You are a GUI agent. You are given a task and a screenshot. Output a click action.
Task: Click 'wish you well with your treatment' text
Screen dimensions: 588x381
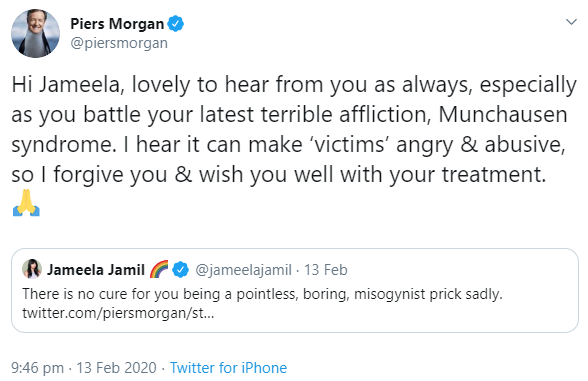[372, 174]
